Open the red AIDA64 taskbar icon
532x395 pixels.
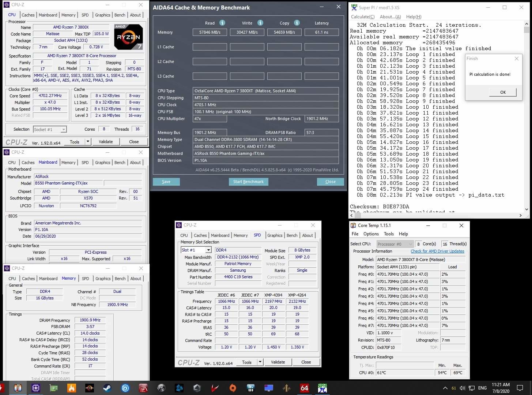coord(305,388)
